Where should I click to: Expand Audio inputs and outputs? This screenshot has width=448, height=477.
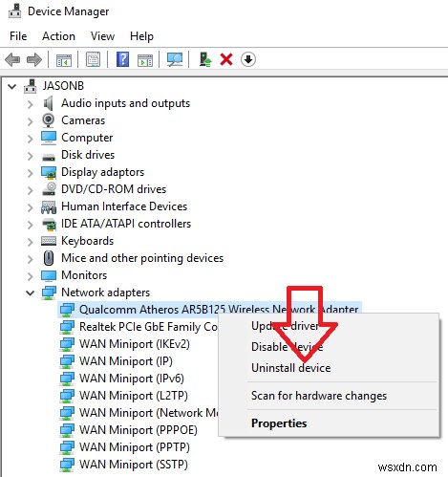(31, 104)
